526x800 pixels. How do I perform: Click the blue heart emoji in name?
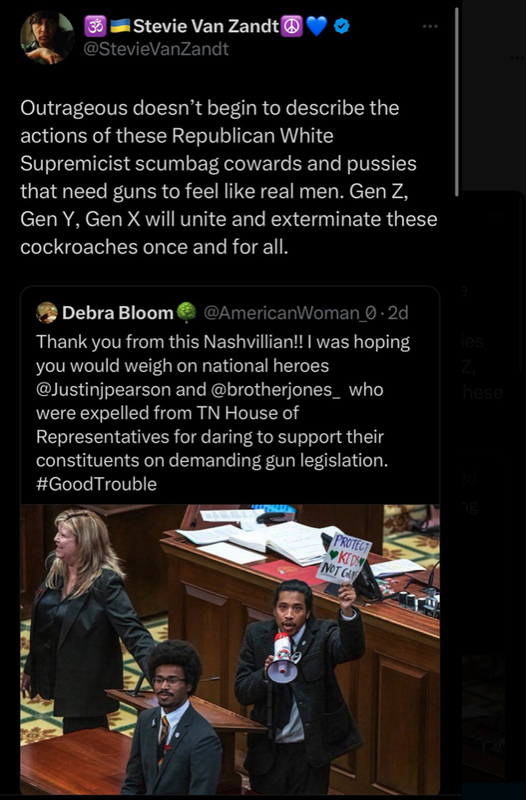click(x=317, y=27)
